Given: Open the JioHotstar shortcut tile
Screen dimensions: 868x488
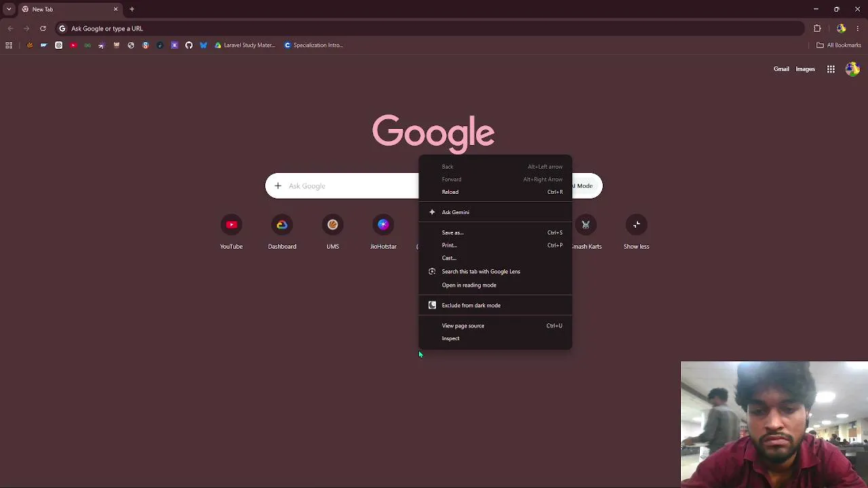Looking at the screenshot, I should [x=383, y=232].
